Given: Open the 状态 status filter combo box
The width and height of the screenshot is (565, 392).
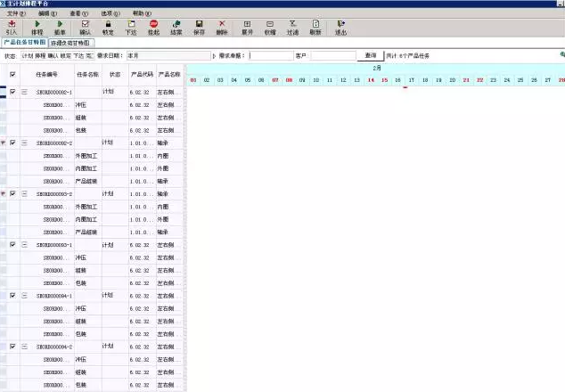Looking at the screenshot, I should click(58, 56).
